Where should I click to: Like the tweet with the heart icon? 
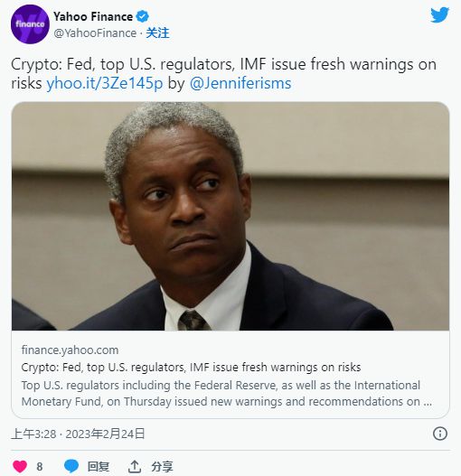pos(20,466)
